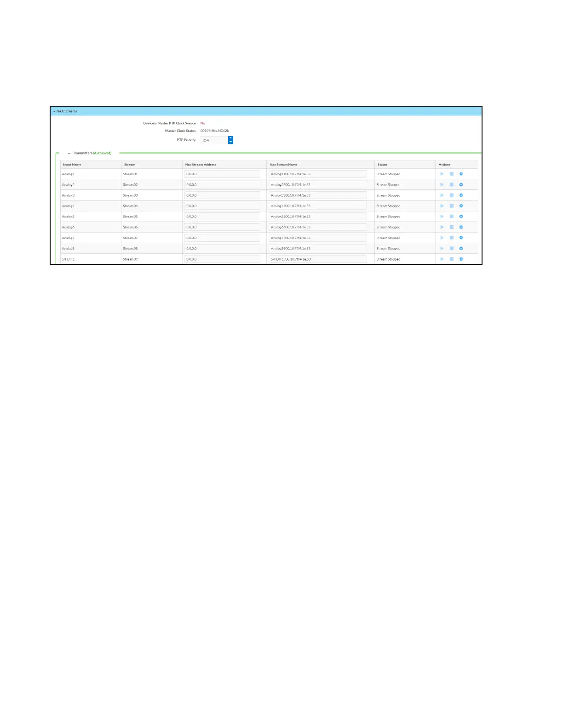Increase PTP Priority with up arrow

coord(231,138)
